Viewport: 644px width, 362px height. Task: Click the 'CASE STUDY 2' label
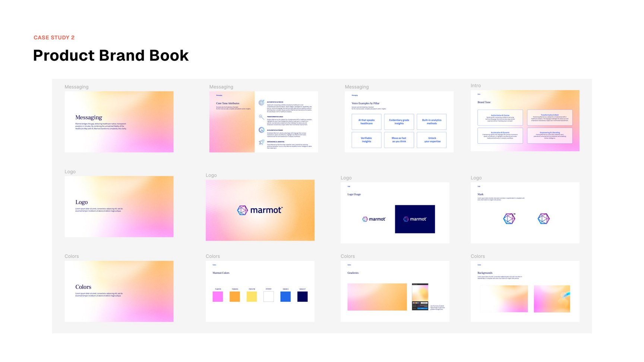(x=54, y=38)
